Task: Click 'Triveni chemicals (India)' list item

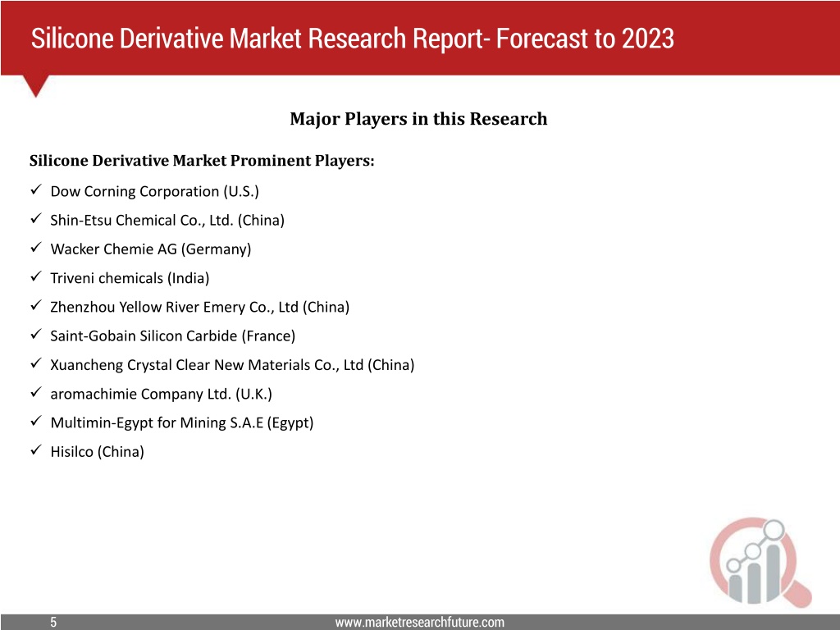Action: 130,278
